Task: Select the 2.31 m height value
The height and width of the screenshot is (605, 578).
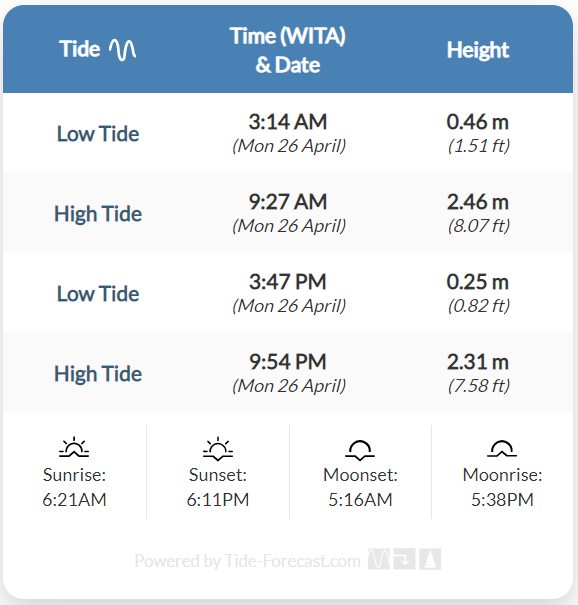Action: click(478, 362)
